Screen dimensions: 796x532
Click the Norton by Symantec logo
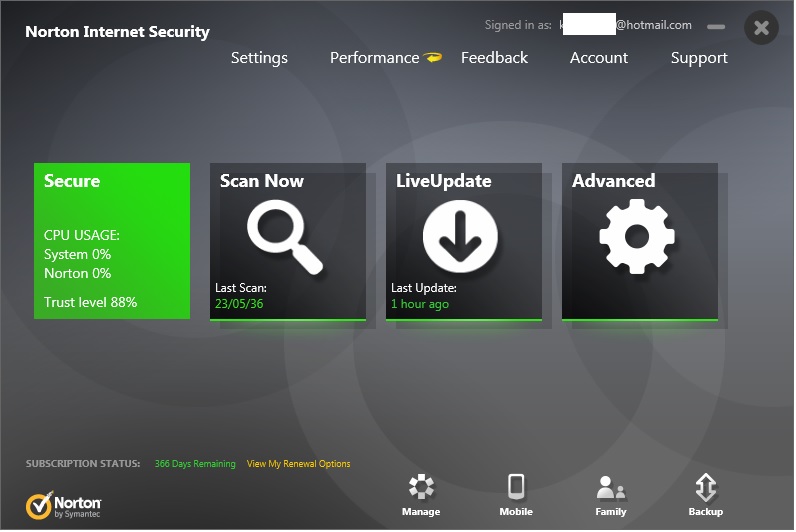[x=63, y=505]
